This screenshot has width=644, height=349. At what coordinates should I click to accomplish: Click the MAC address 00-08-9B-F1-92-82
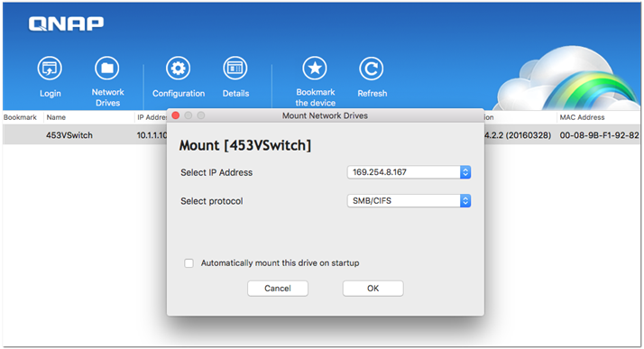[x=599, y=135]
